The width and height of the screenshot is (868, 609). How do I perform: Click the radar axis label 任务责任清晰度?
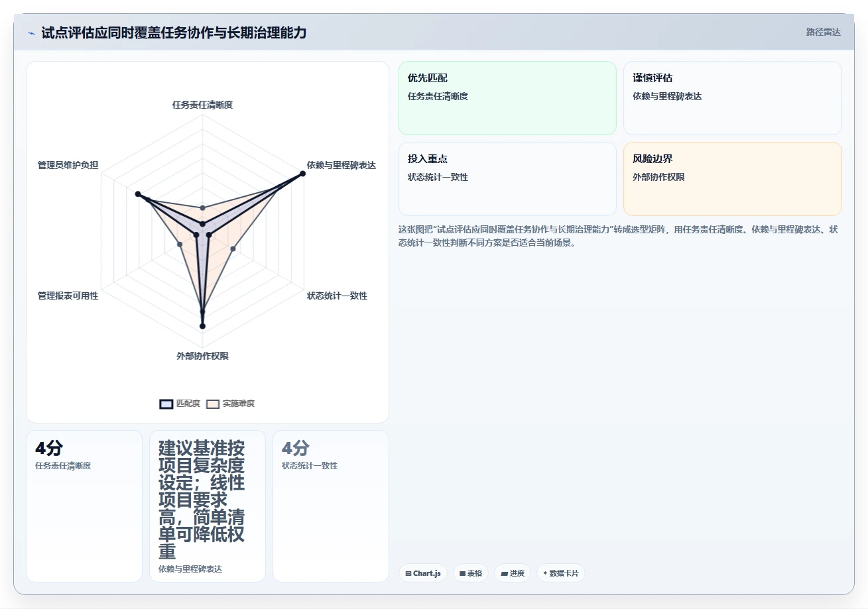(x=202, y=105)
